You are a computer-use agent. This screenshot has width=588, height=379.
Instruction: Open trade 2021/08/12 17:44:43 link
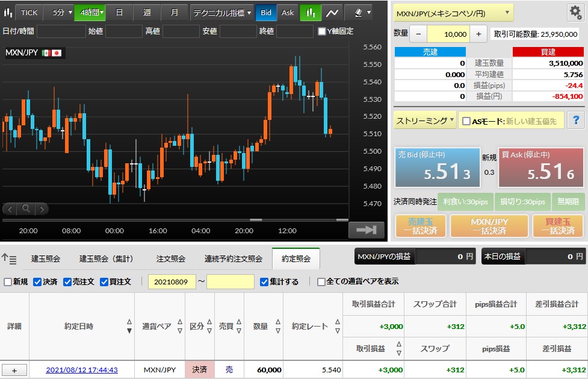click(82, 370)
